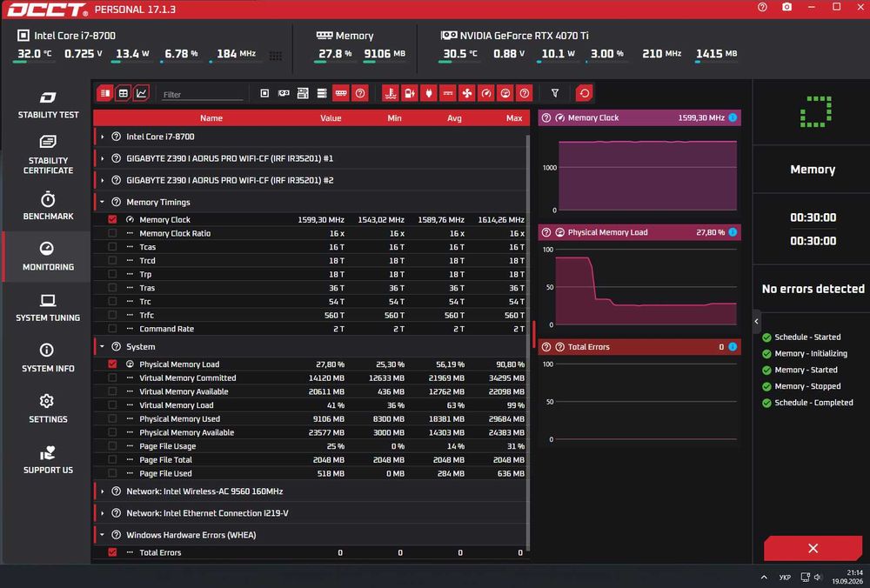Toggle the CPU hardware filter icon
This screenshot has height=588, width=870.
(264, 93)
